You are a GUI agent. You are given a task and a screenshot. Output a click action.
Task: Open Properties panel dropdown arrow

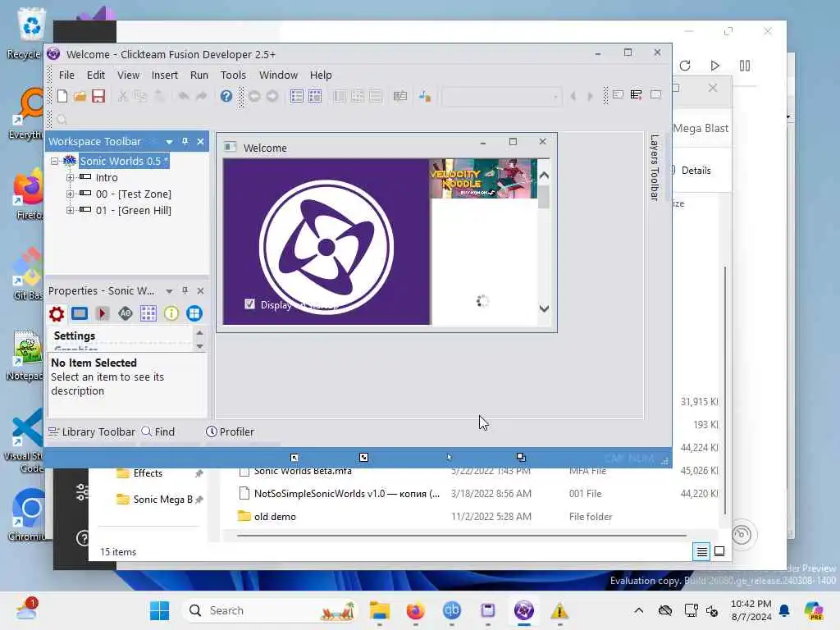tap(169, 290)
